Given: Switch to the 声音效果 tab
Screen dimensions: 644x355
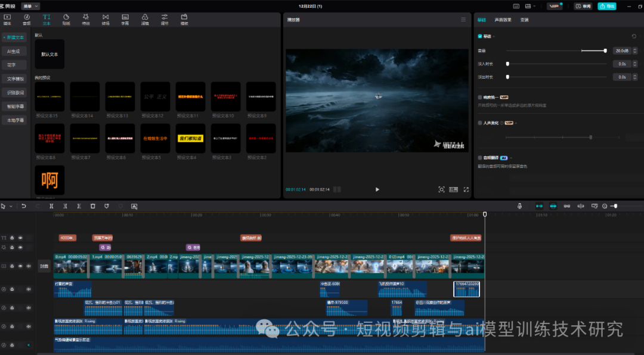Looking at the screenshot, I should pyautogui.click(x=503, y=20).
